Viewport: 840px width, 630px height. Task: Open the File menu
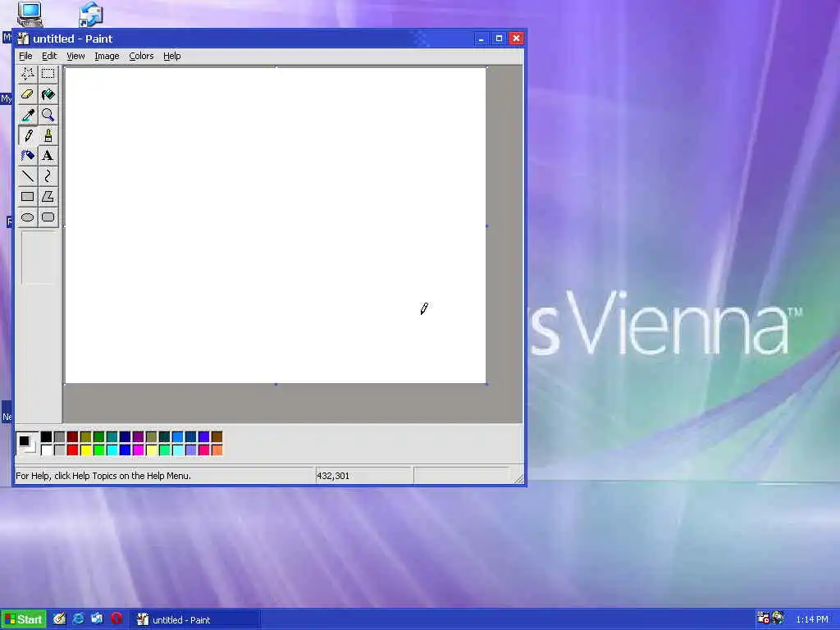coord(25,56)
